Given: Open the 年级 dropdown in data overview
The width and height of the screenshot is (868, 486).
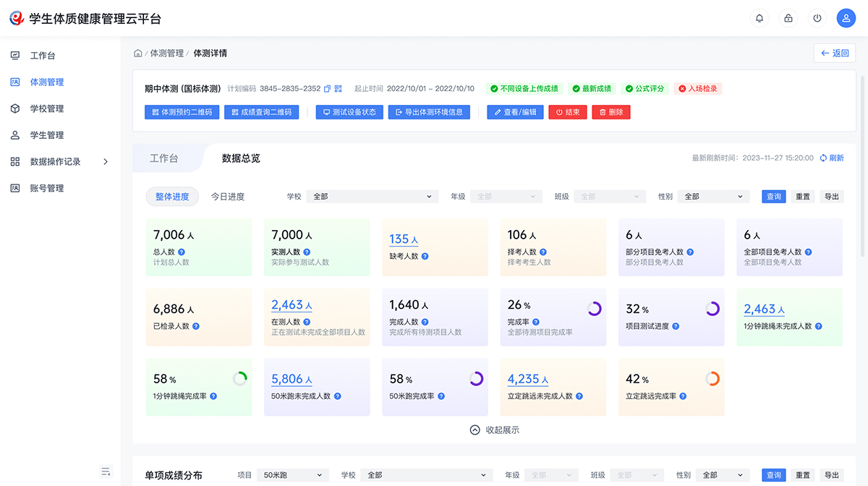Looking at the screenshot, I should coord(506,197).
